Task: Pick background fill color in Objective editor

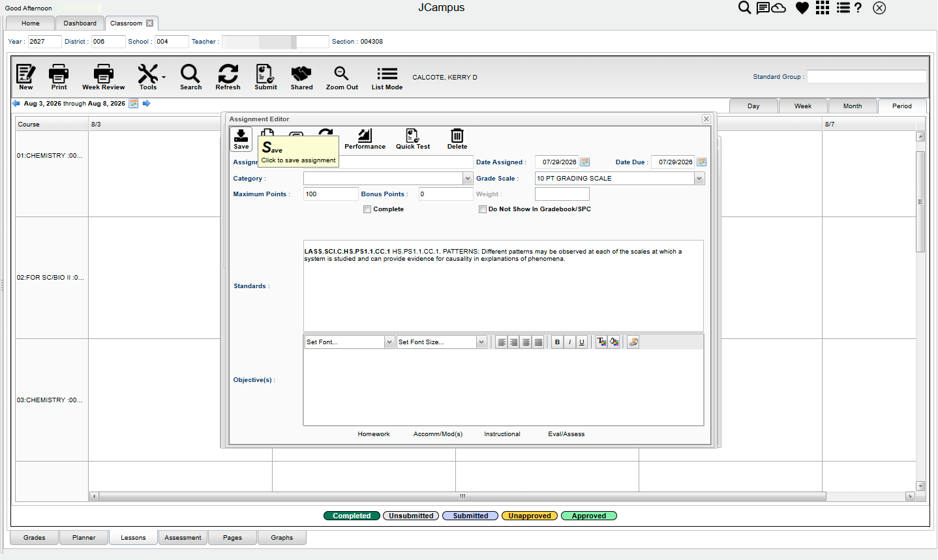Action: click(614, 342)
